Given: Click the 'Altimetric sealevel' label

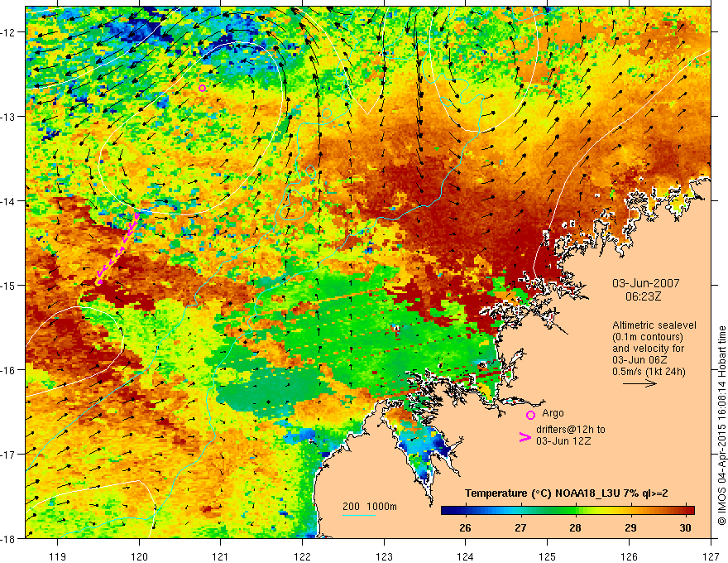Looking at the screenshot, I should (654, 325).
